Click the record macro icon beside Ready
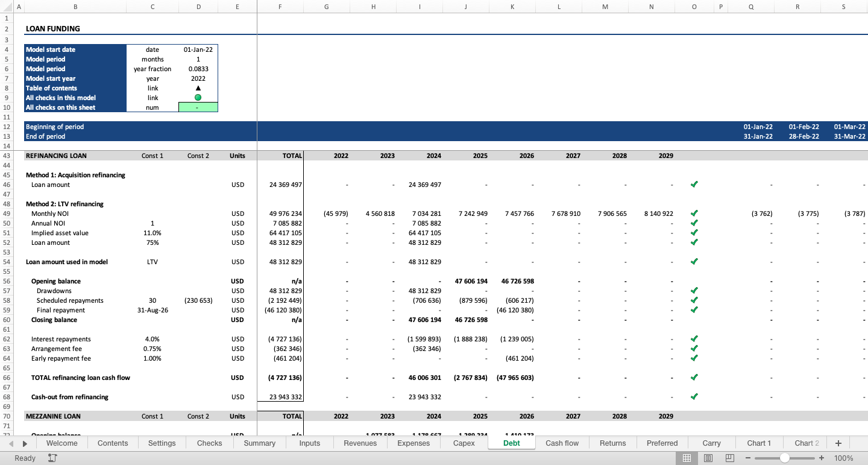 coord(52,458)
